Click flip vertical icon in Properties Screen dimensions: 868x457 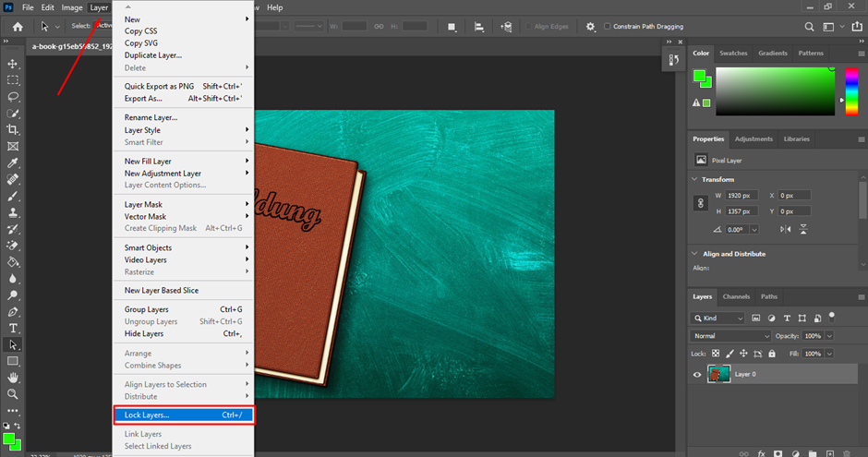point(803,229)
